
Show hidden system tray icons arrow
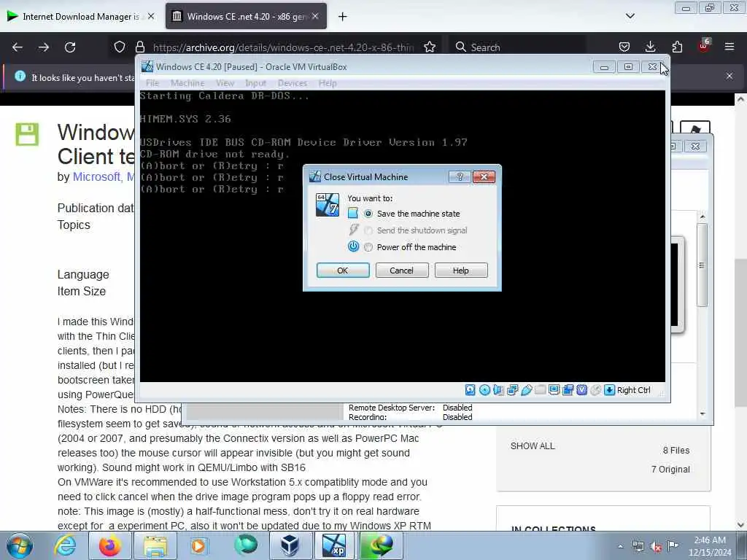pos(620,546)
